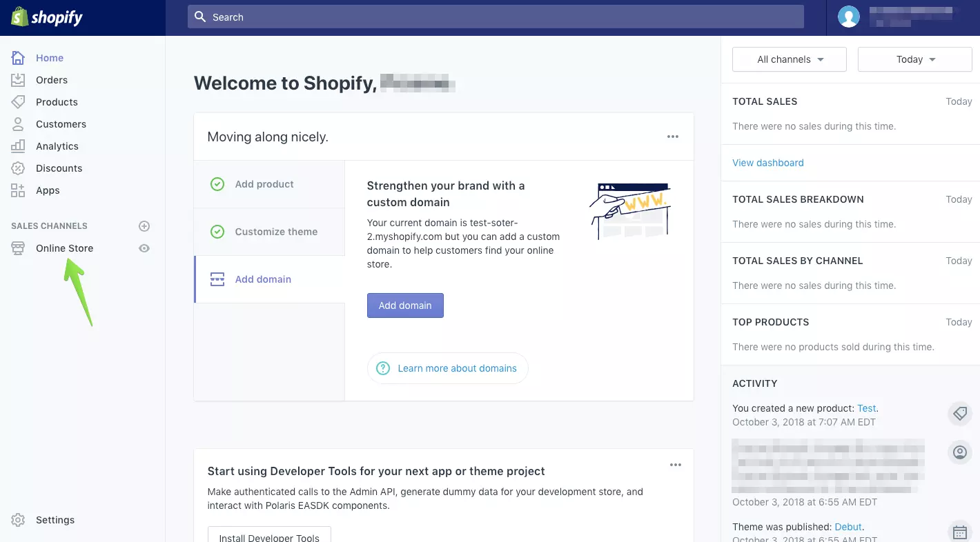The width and height of the screenshot is (980, 542).
Task: Click the Home house icon
Action: coord(18,58)
